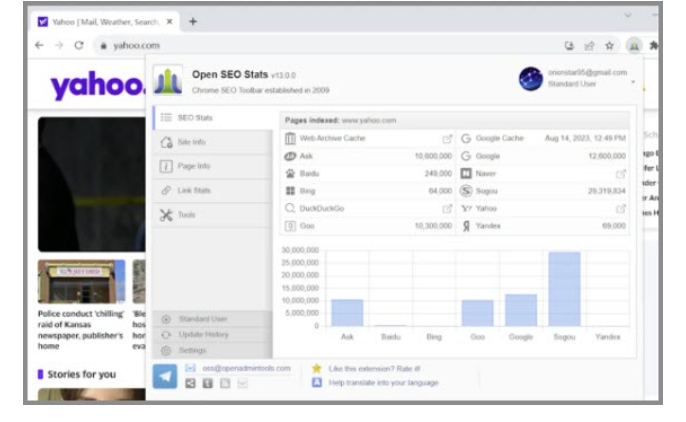Click the envelope icon in footer icon row
This screenshot has height=422, width=686.
coord(242,384)
